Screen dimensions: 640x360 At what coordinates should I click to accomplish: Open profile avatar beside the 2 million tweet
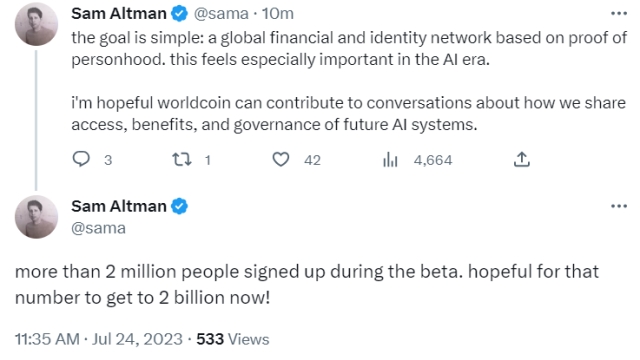pos(36,217)
